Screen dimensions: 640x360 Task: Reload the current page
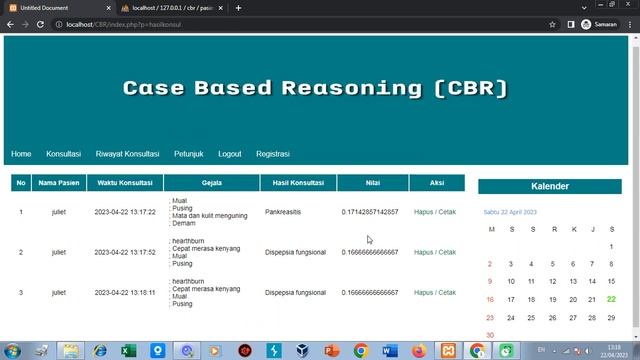tap(40, 24)
